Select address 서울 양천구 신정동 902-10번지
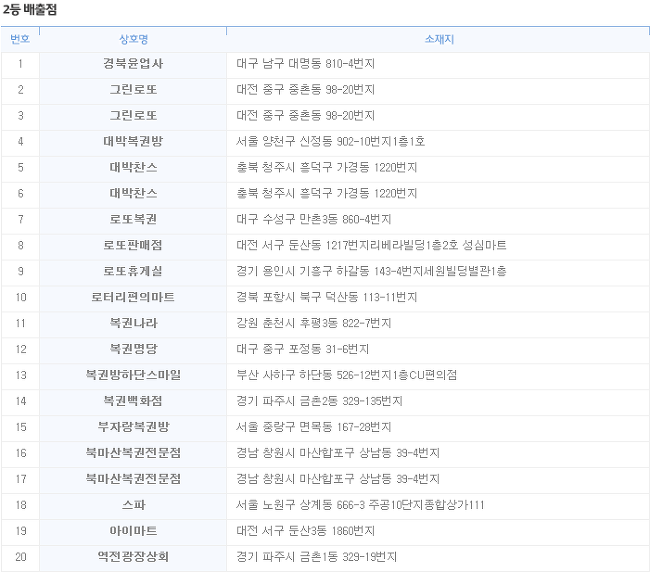The height and width of the screenshot is (572, 650). 314,141
